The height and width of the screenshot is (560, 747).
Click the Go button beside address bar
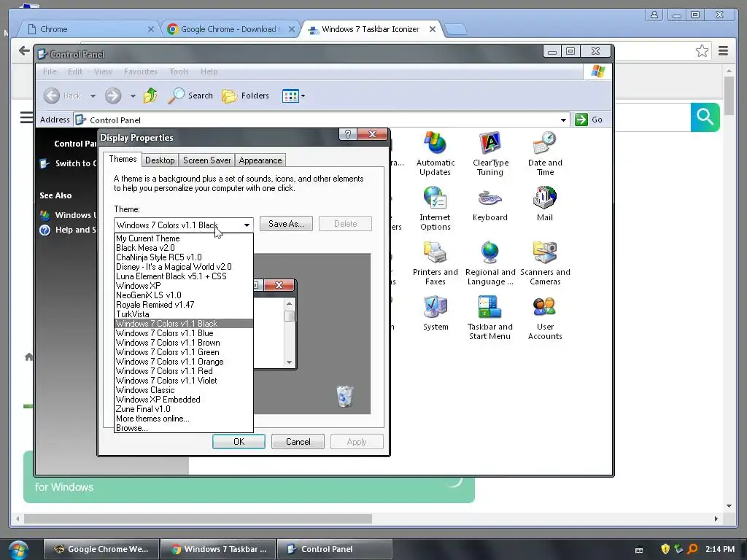(x=589, y=120)
